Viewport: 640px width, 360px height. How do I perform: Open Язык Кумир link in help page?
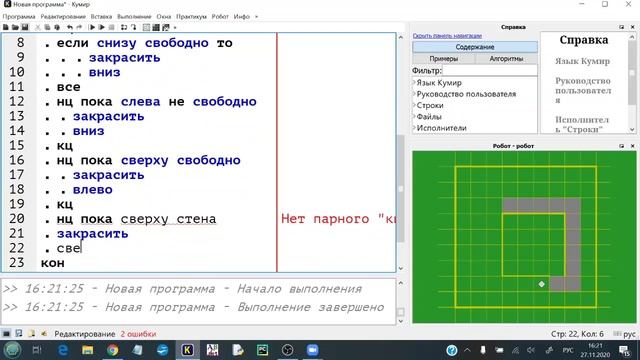coord(582,61)
